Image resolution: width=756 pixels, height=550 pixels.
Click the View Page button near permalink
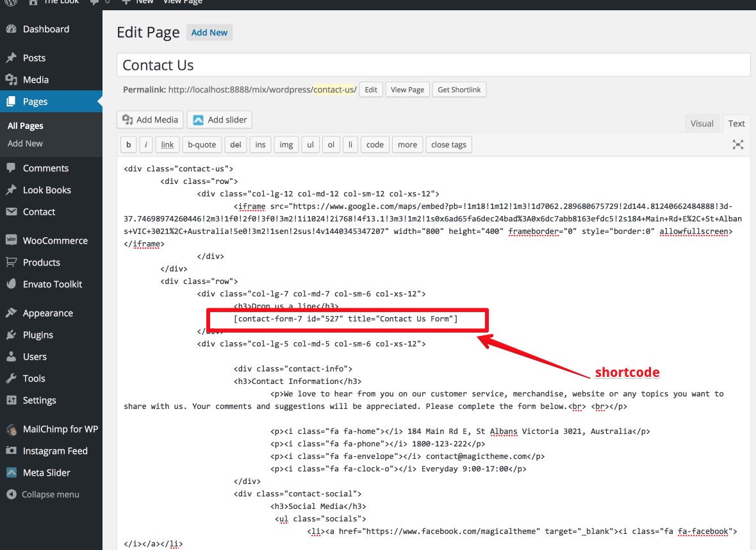tap(407, 90)
